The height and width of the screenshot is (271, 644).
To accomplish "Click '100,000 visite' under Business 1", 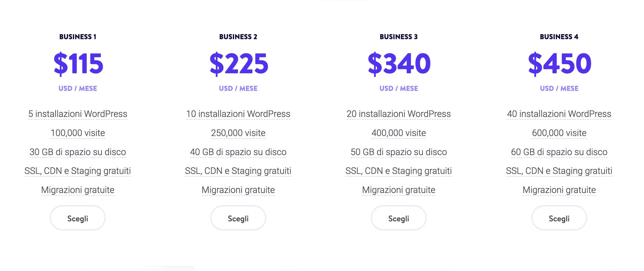I will [x=77, y=133].
